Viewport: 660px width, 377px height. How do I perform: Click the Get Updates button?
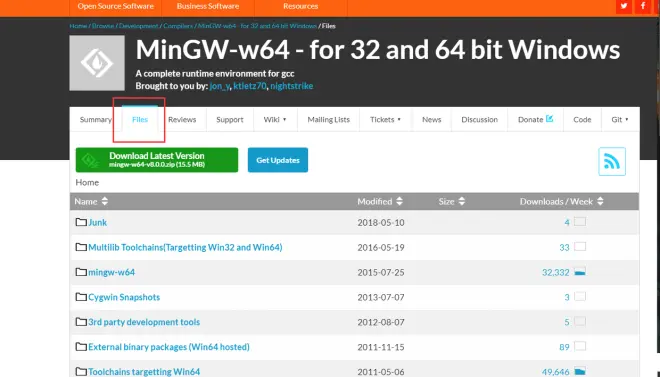click(278, 160)
